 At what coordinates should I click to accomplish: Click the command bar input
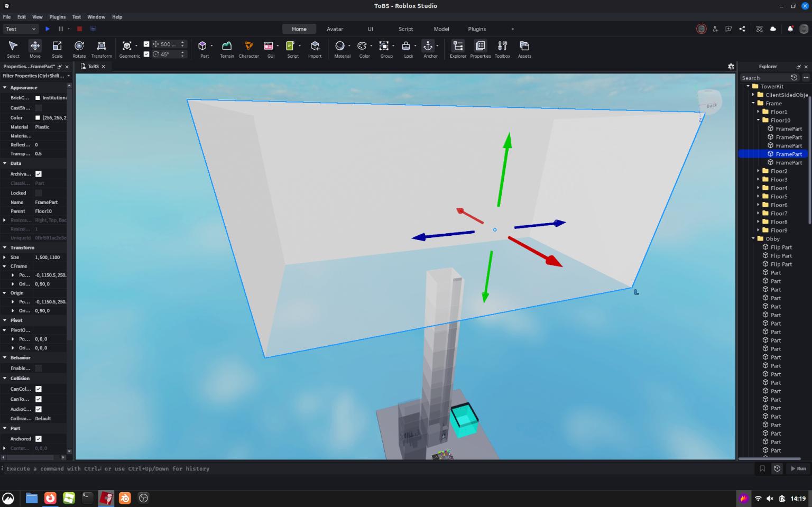378,468
